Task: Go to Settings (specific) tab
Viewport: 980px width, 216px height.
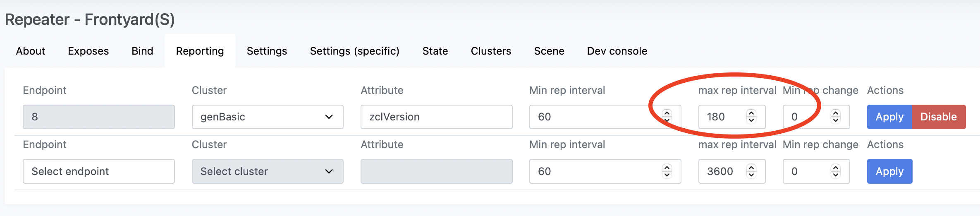Action: coord(354,51)
